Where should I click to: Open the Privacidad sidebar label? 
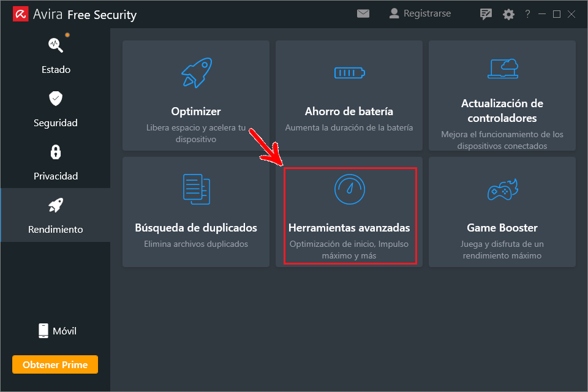(x=56, y=176)
